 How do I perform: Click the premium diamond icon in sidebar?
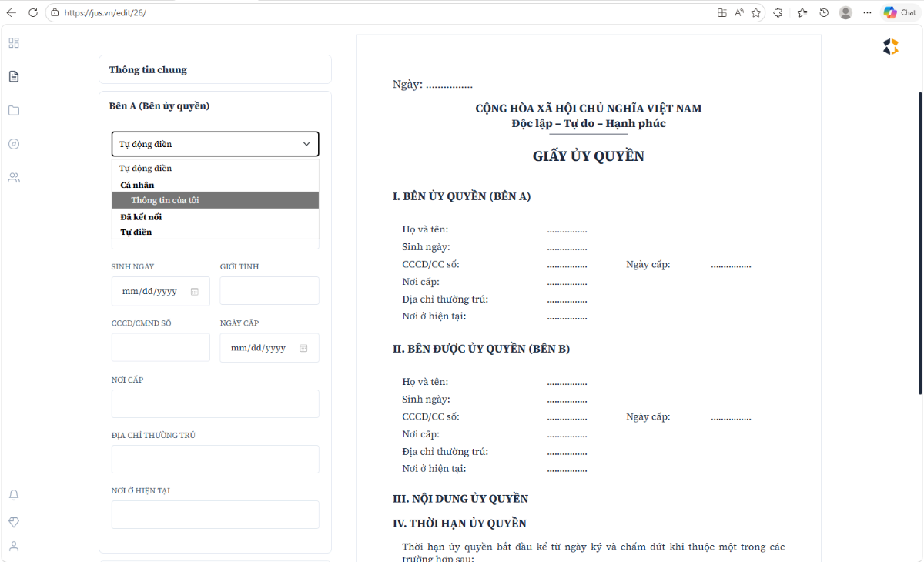(13, 522)
